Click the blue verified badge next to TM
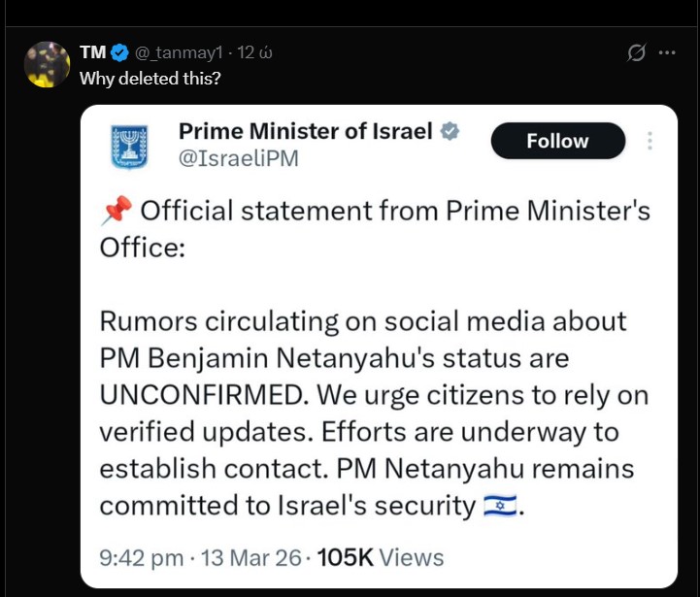 pos(119,52)
